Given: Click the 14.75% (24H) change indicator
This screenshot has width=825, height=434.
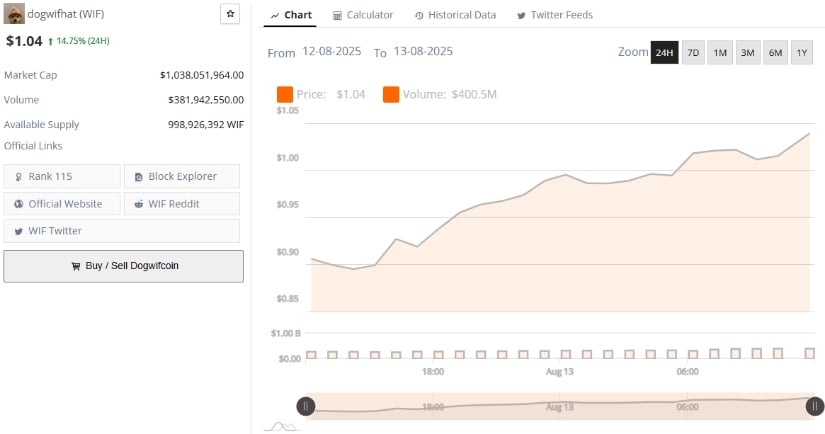Looking at the screenshot, I should [x=83, y=41].
